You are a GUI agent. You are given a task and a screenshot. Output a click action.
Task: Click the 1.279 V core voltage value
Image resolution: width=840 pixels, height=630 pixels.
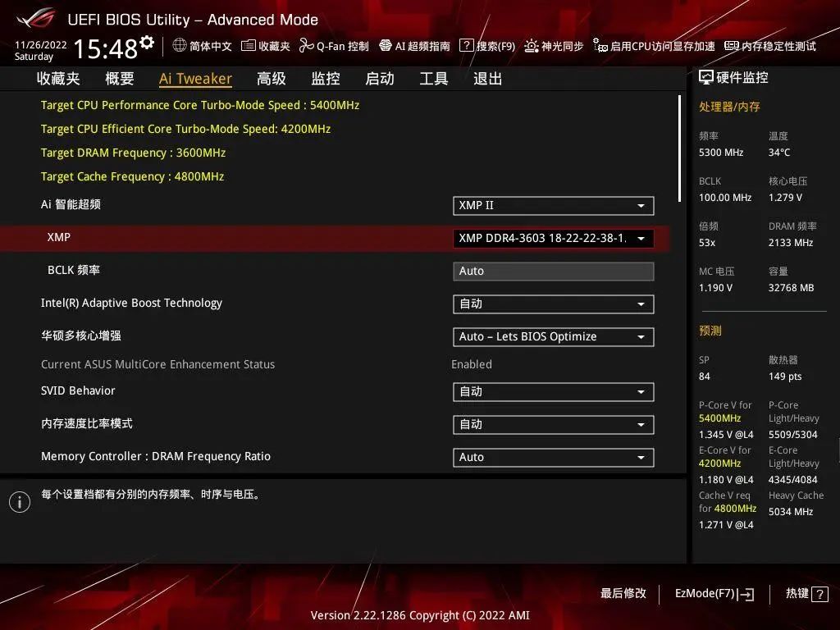[785, 198]
